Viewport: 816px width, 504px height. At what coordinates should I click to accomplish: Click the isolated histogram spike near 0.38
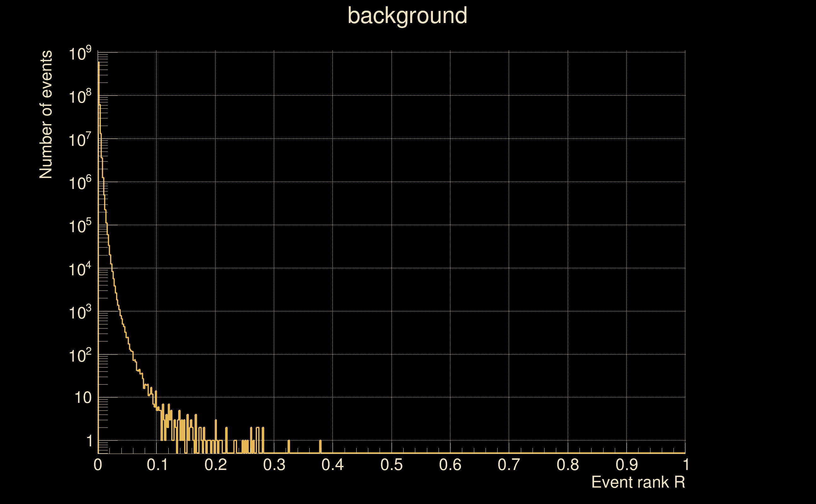tap(320, 447)
